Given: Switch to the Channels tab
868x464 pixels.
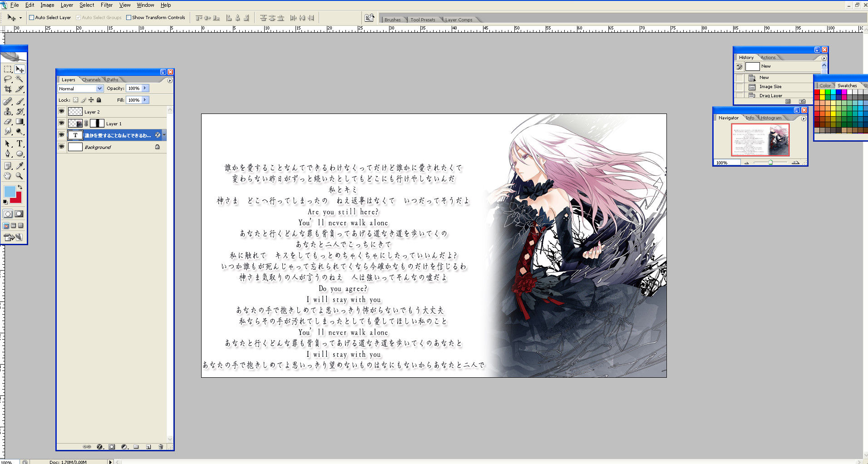Looking at the screenshot, I should click(x=91, y=80).
